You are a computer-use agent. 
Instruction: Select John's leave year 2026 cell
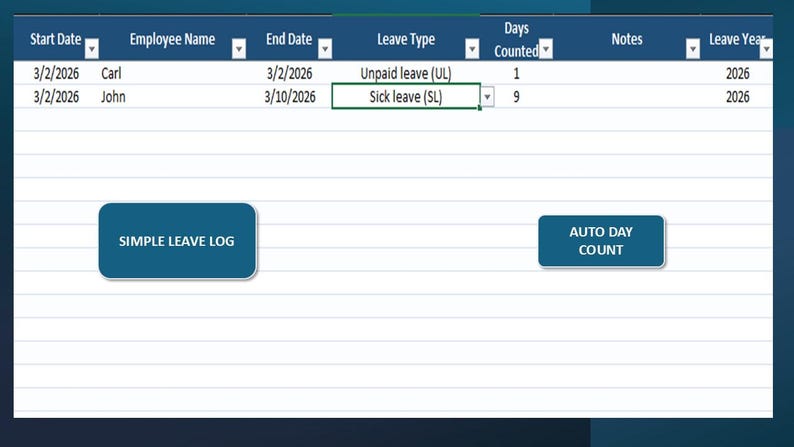click(737, 96)
